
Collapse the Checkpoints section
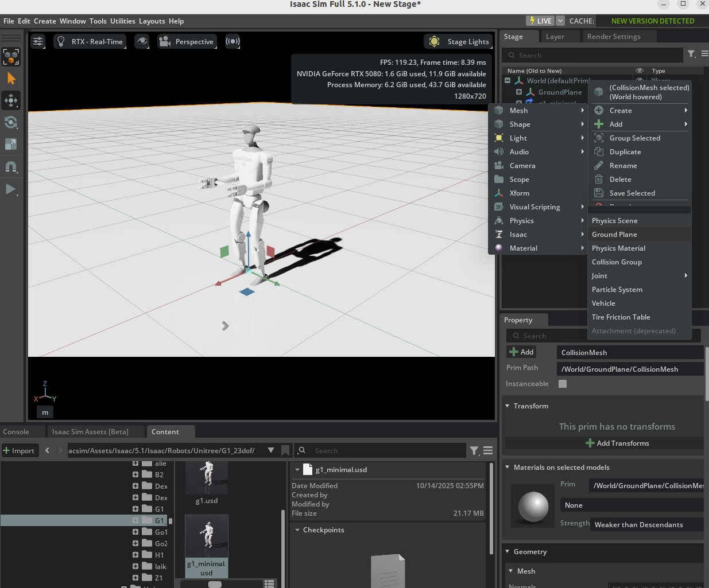tap(297, 530)
